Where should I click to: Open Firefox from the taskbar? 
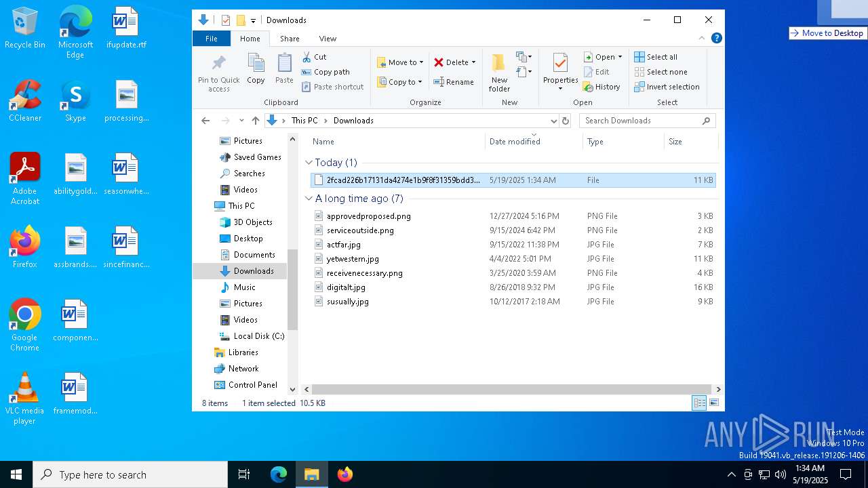pos(345,474)
